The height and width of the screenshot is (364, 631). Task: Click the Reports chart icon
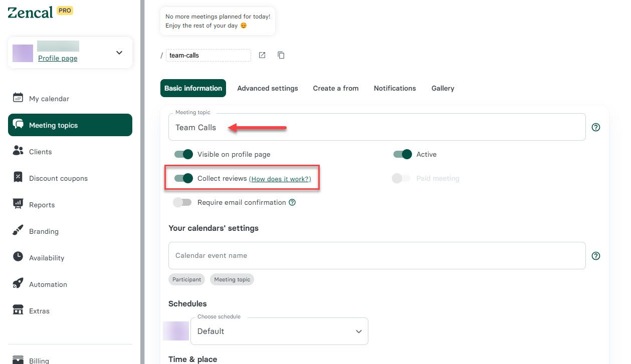tap(18, 204)
